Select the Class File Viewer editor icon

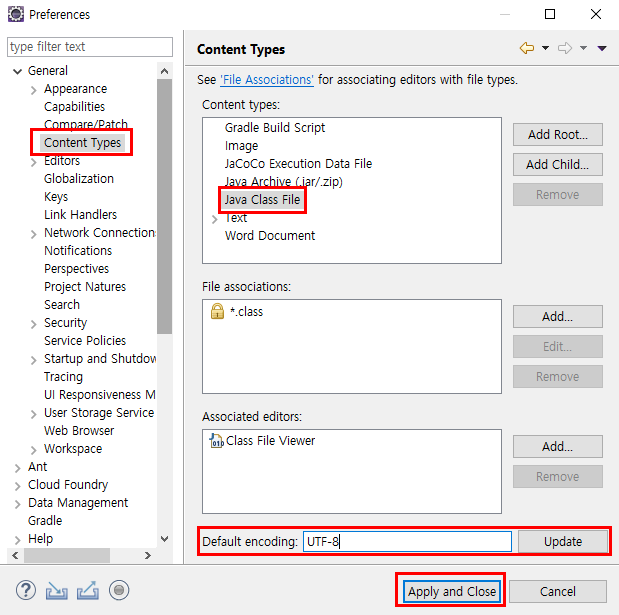(216, 441)
